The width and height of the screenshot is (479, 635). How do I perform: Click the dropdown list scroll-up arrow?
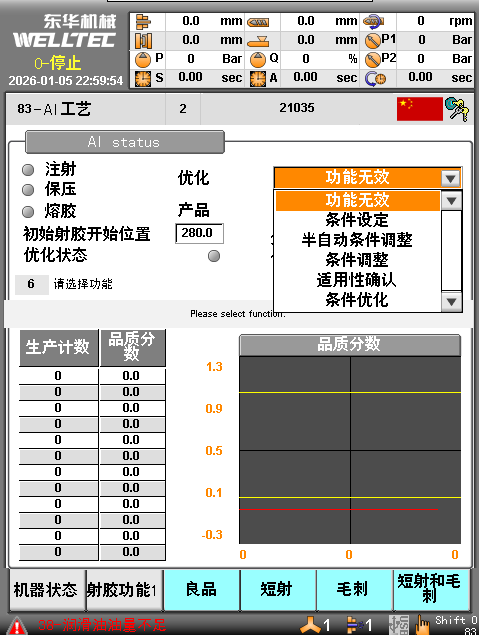point(451,200)
